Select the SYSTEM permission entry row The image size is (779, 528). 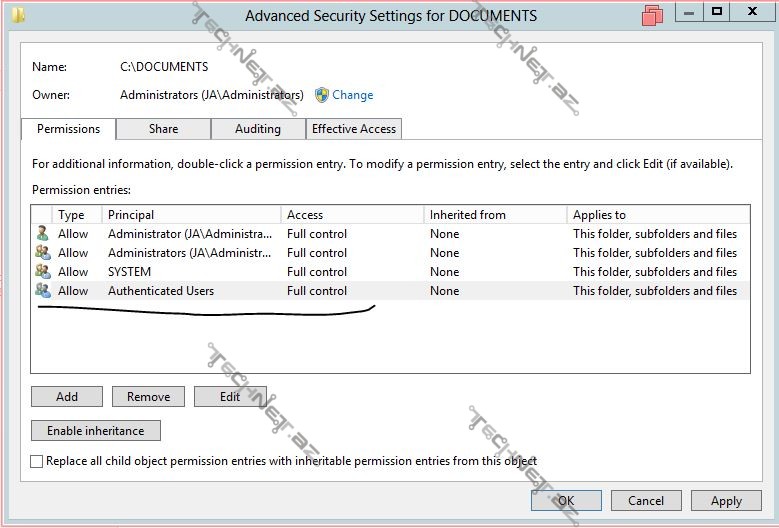pyautogui.click(x=300, y=272)
